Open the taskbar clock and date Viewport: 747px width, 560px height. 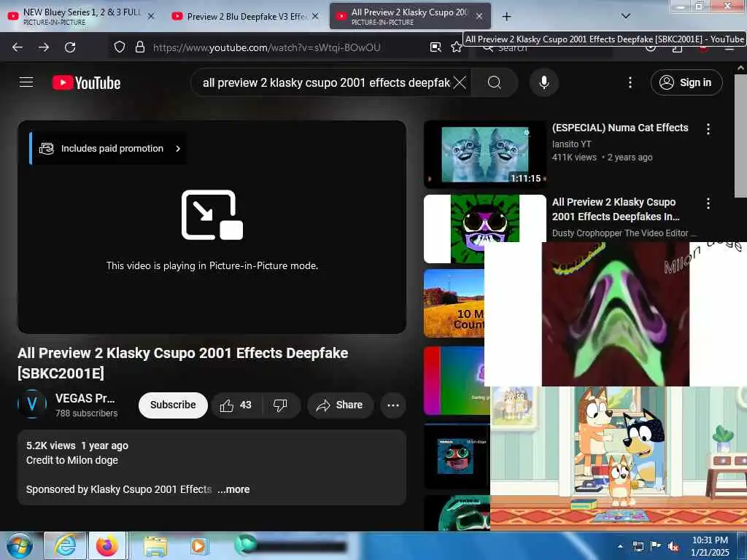click(x=710, y=546)
